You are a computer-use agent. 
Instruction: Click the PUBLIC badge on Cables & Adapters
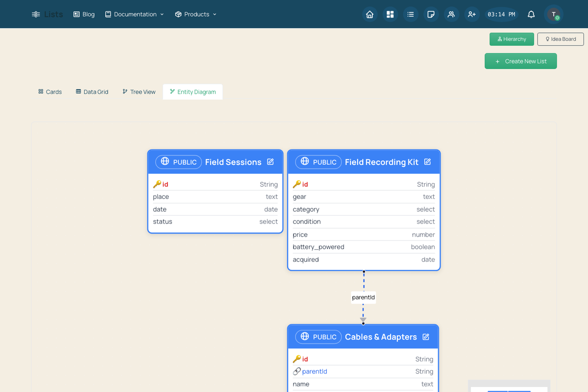click(x=318, y=337)
